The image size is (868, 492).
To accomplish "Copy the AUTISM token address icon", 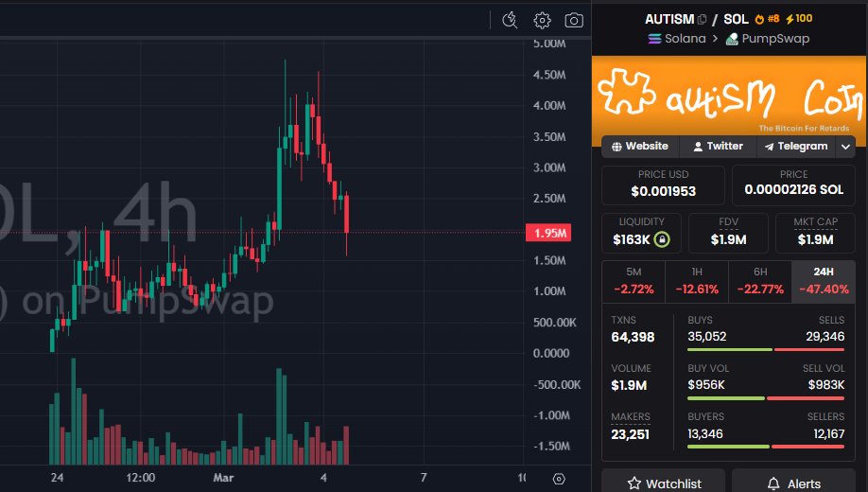I will pos(702,19).
